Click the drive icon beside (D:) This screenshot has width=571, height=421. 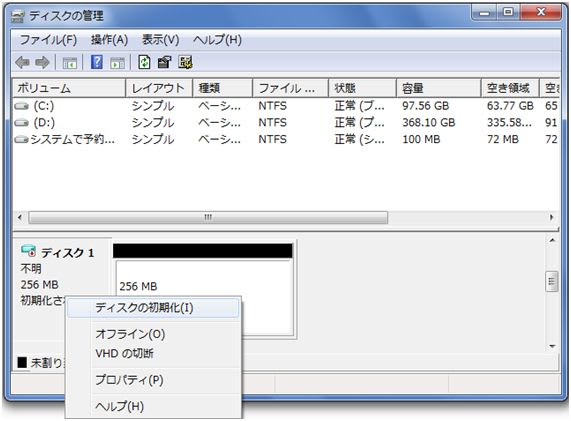coord(21,123)
